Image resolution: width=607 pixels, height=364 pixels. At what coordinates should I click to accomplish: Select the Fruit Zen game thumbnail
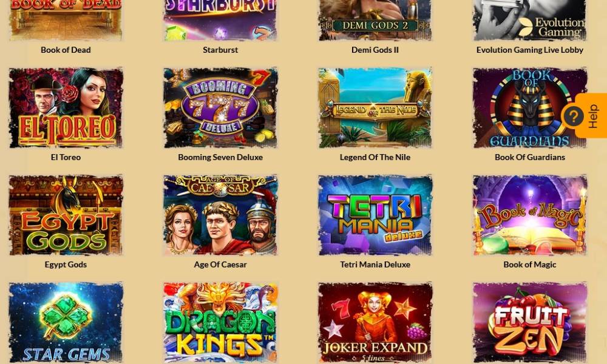point(530,323)
